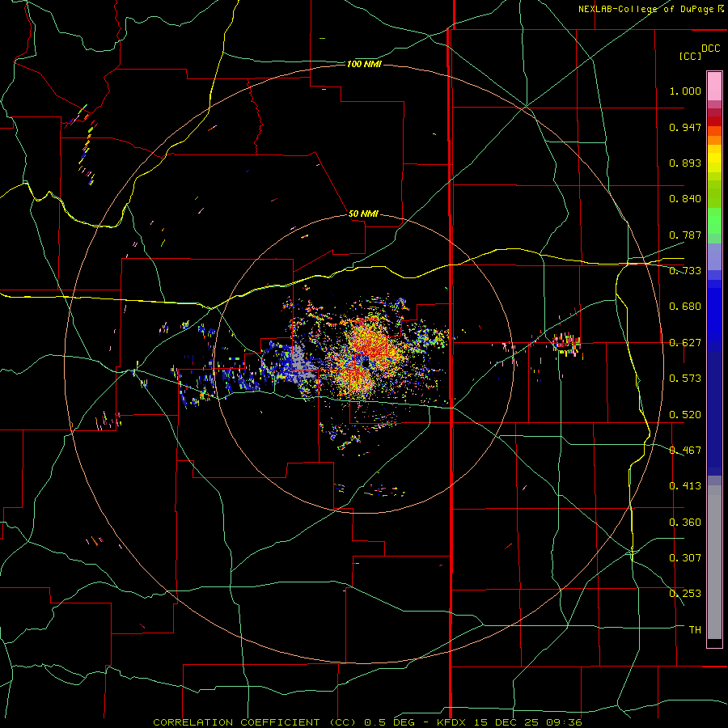This screenshot has height=728, width=728.
Task: Click the [CC] units label
Action: pos(691,56)
